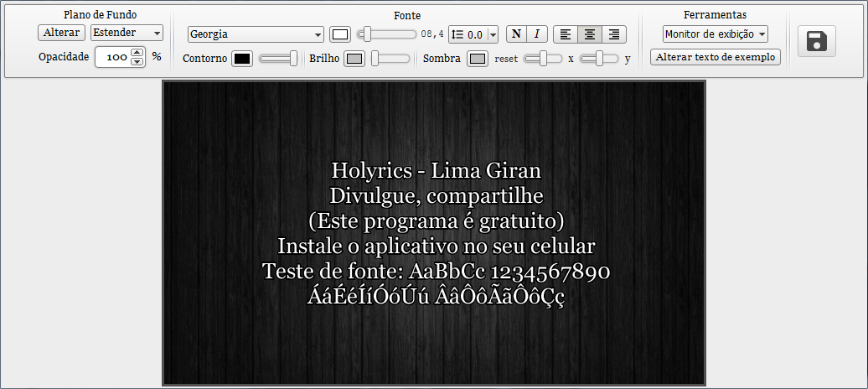Viewport: 868px width, 389px height.
Task: Click the Opacidade value field
Action: coord(113,56)
